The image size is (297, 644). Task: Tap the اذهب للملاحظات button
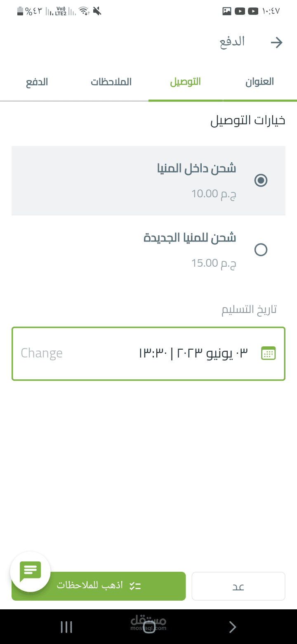99,586
